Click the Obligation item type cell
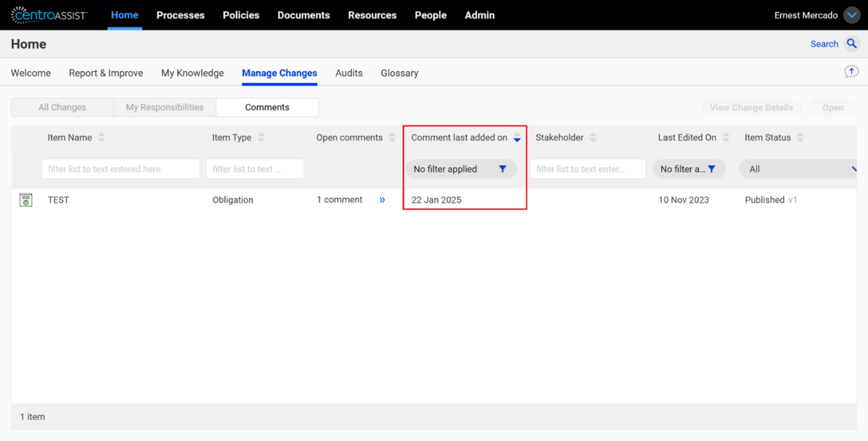The height and width of the screenshot is (441, 868). [233, 200]
